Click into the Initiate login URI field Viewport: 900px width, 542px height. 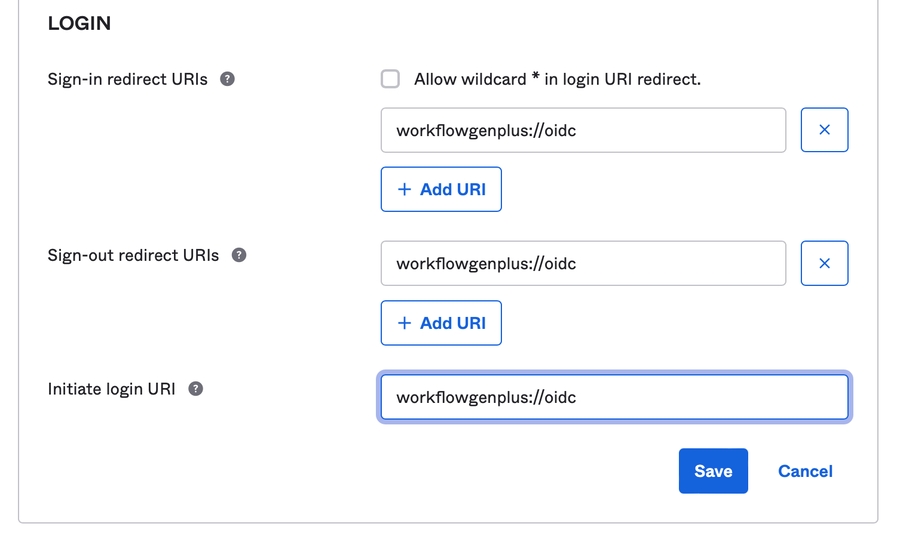pos(614,397)
